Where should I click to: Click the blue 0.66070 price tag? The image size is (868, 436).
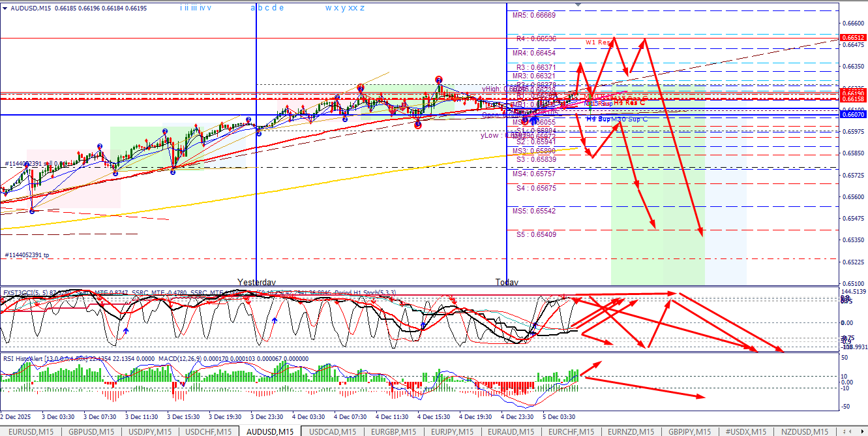[x=854, y=115]
